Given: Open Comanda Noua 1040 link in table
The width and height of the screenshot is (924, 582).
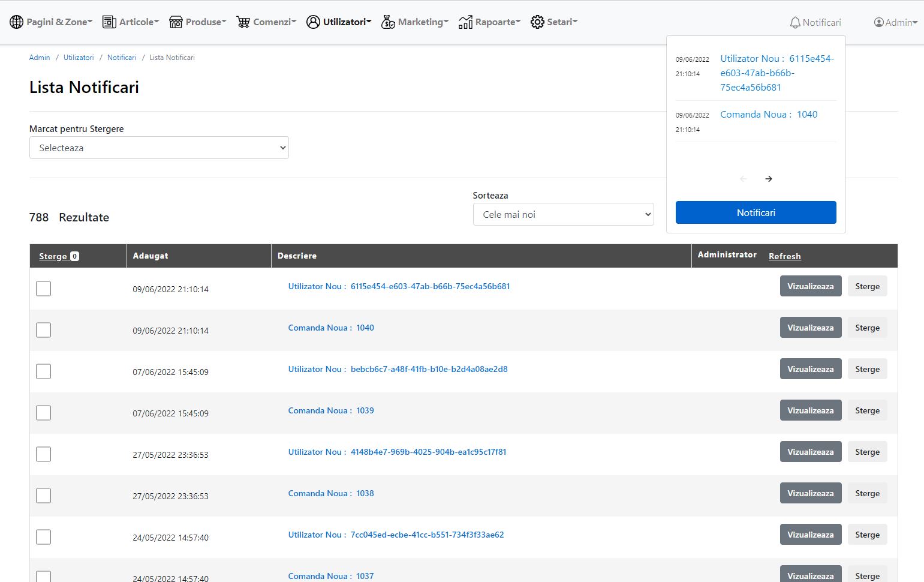Looking at the screenshot, I should (331, 328).
